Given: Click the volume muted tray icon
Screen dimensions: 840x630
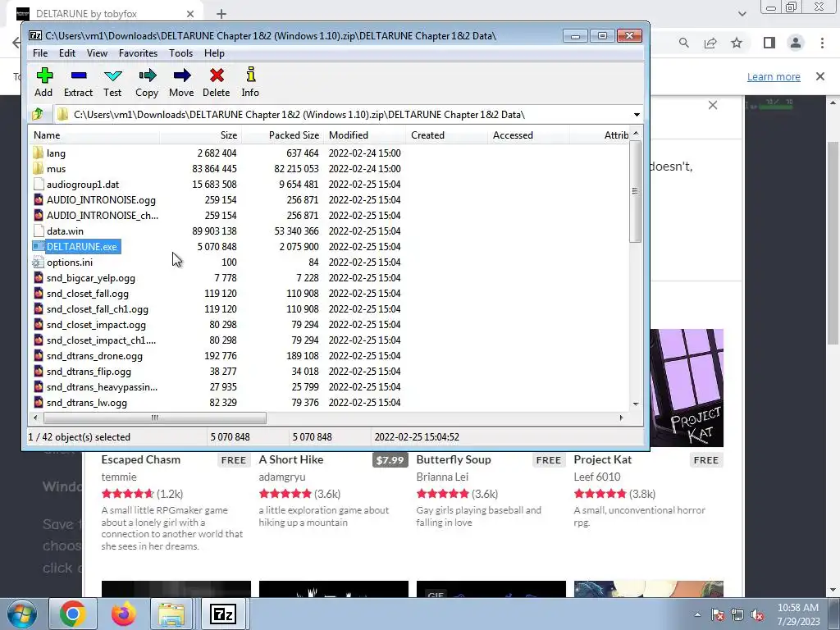Looking at the screenshot, I should click(x=757, y=615).
